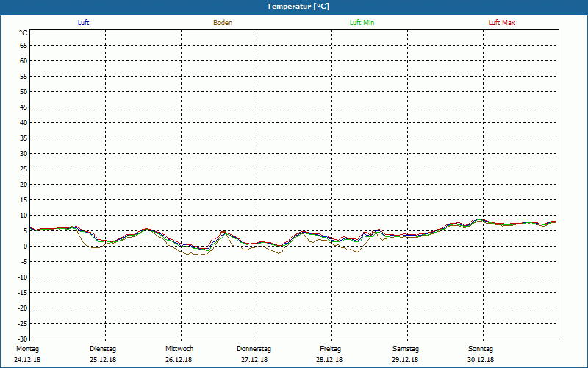Image resolution: width=588 pixels, height=368 pixels.
Task: Click the Montag day label
Action: coord(27,349)
